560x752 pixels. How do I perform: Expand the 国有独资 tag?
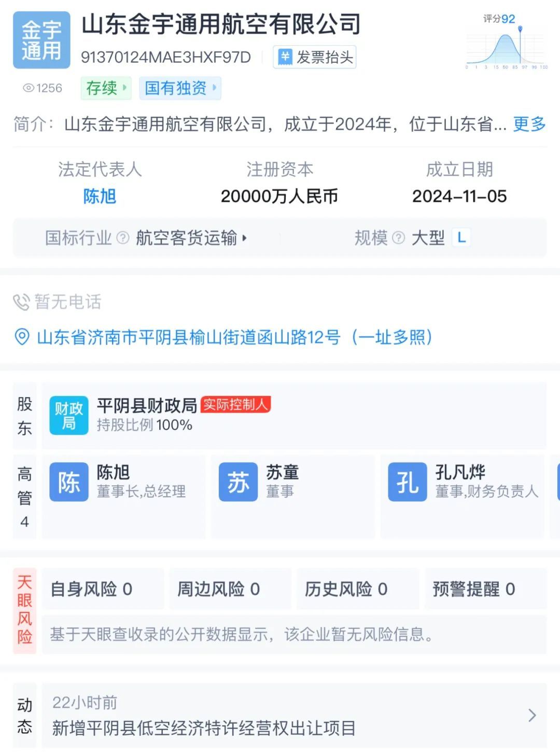(180, 88)
